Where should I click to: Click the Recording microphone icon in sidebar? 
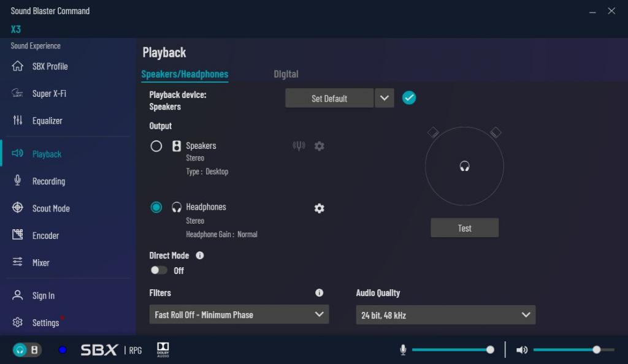point(17,180)
